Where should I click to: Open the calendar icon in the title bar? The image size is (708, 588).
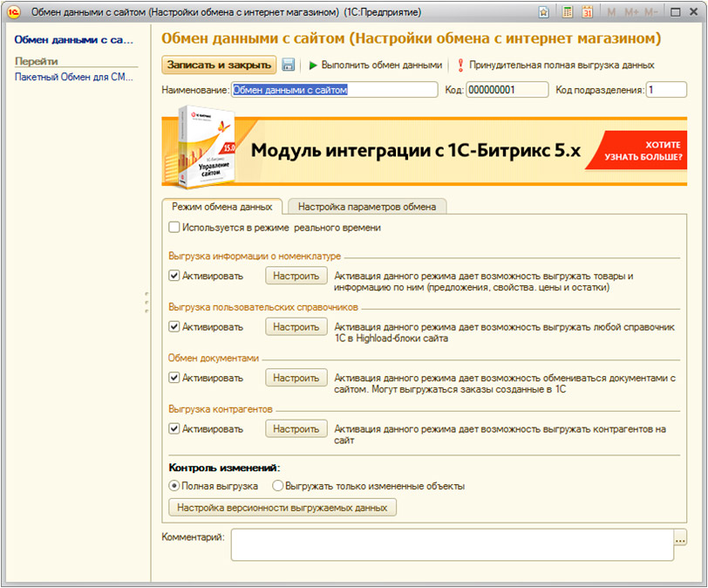[x=588, y=12]
